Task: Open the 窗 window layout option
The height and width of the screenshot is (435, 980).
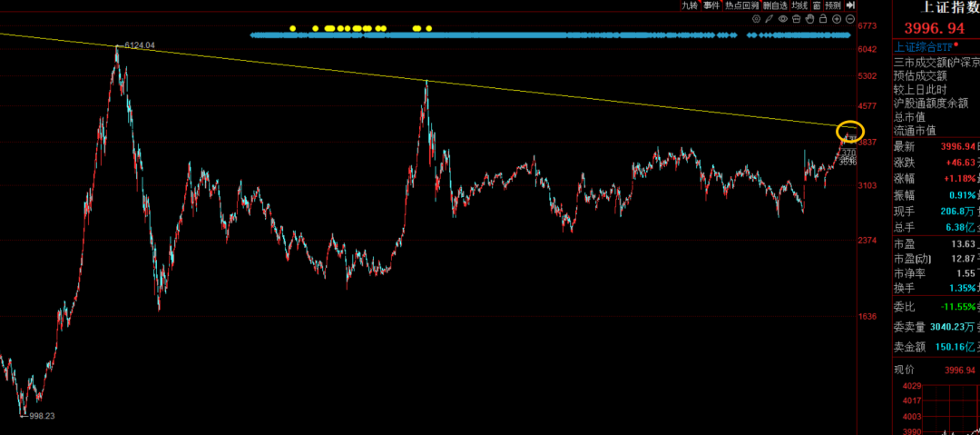Action: (816, 5)
